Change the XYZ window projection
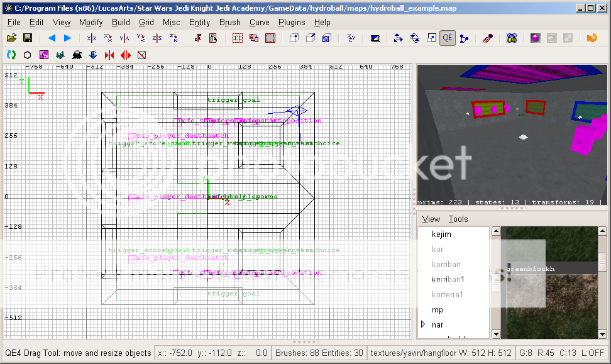The width and height of the screenshot is (611, 364). pyautogui.click(x=351, y=38)
